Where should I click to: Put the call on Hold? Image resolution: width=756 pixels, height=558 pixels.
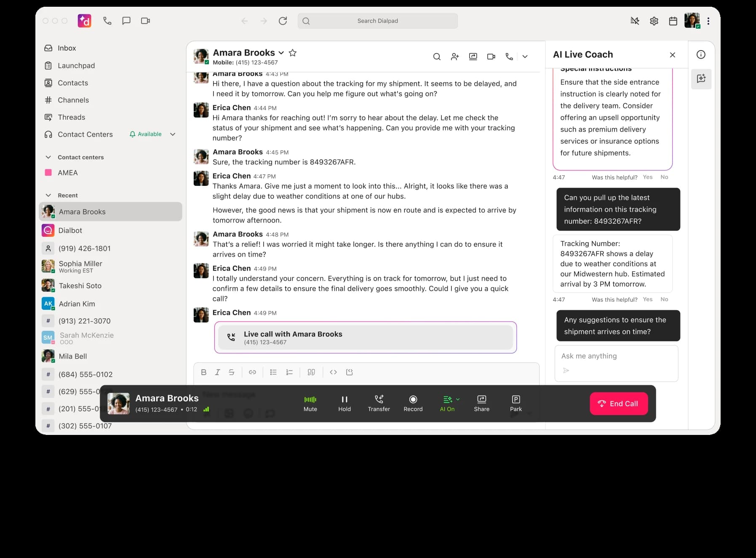[345, 403]
